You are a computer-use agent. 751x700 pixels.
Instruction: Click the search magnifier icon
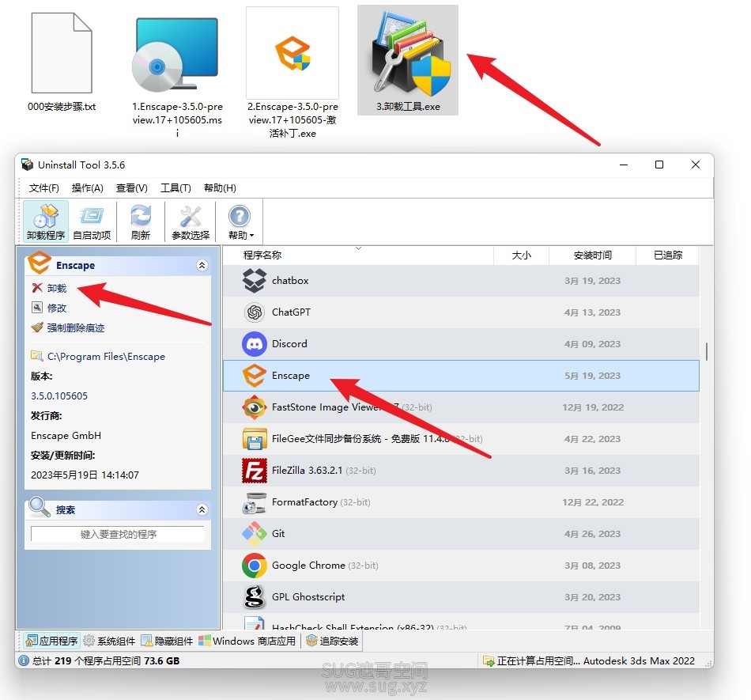[x=40, y=507]
